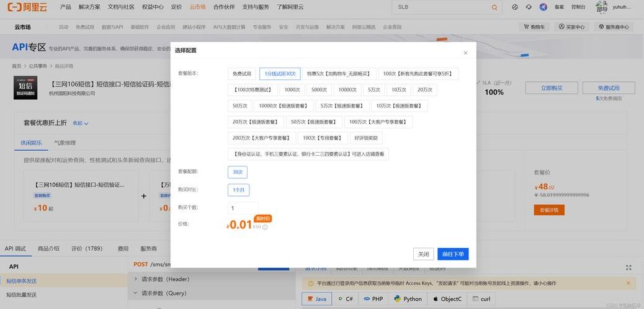Open the 商品介绍 tab
The image size is (644, 309).
pyautogui.click(x=48, y=249)
